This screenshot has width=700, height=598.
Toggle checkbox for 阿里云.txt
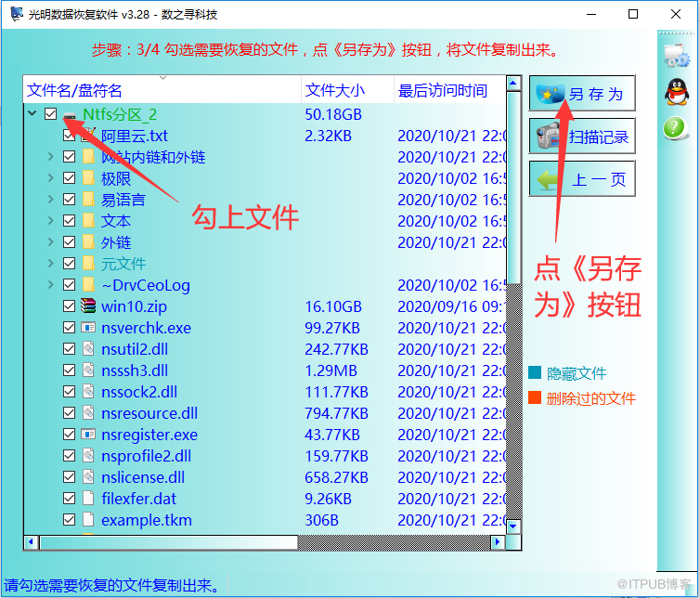(69, 136)
